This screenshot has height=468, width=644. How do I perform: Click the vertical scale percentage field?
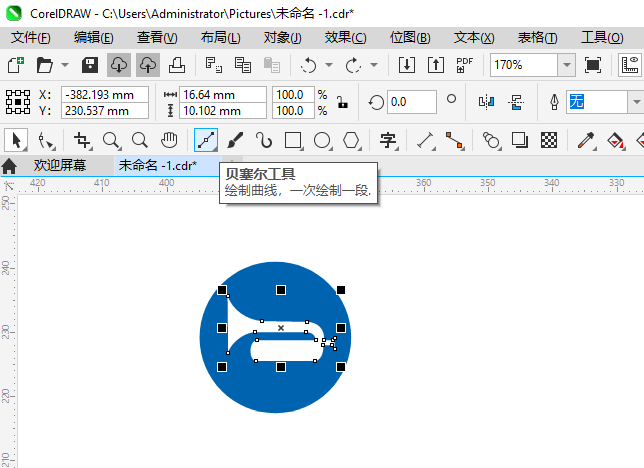point(293,111)
